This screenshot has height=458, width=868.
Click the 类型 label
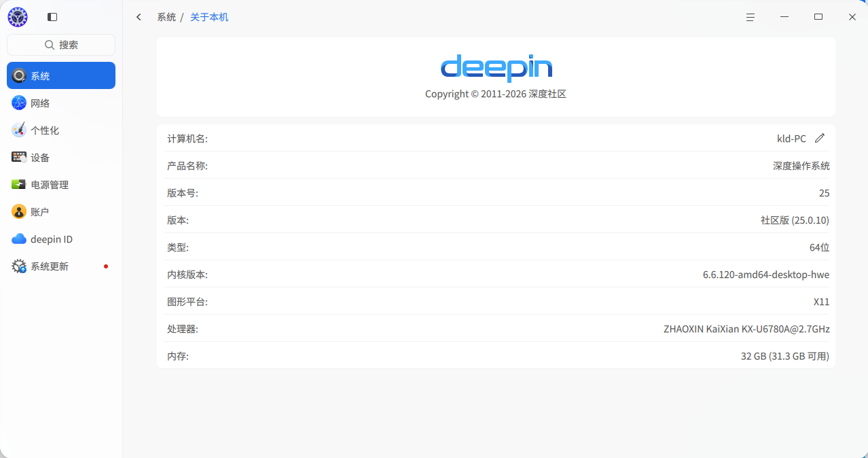point(178,247)
